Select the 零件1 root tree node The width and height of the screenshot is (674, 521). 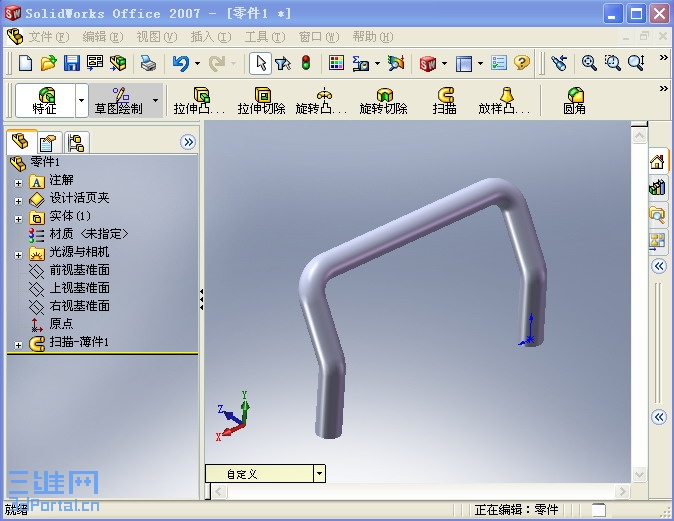(45, 162)
